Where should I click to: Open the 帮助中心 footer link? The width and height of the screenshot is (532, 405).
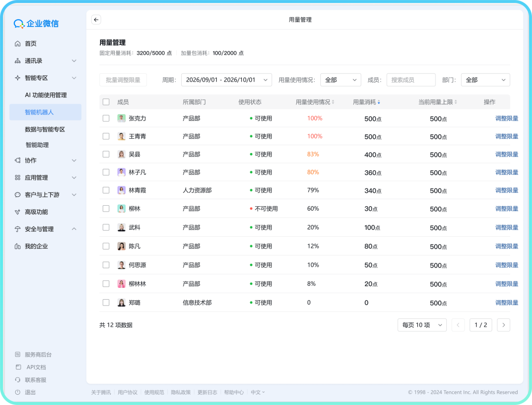click(x=234, y=393)
